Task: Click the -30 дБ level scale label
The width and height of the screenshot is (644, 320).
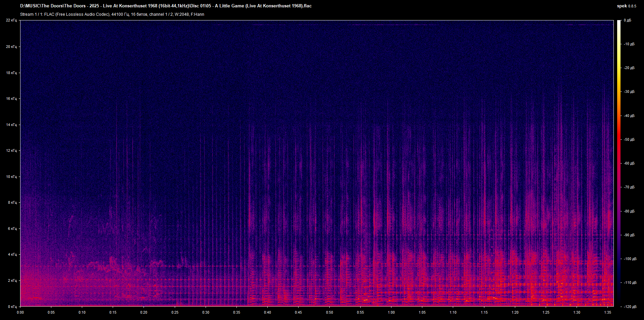Action: coord(629,91)
